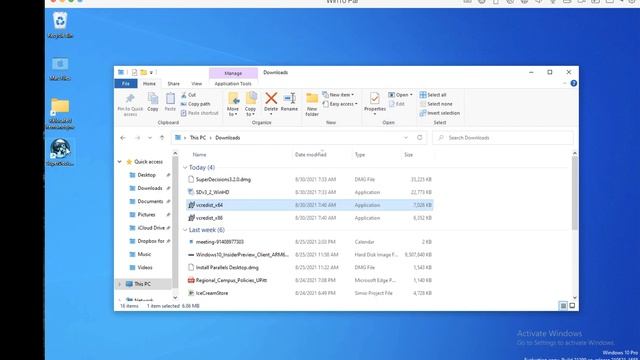Select Music in navigation pane
The width and height of the screenshot is (640, 360).
click(144, 254)
